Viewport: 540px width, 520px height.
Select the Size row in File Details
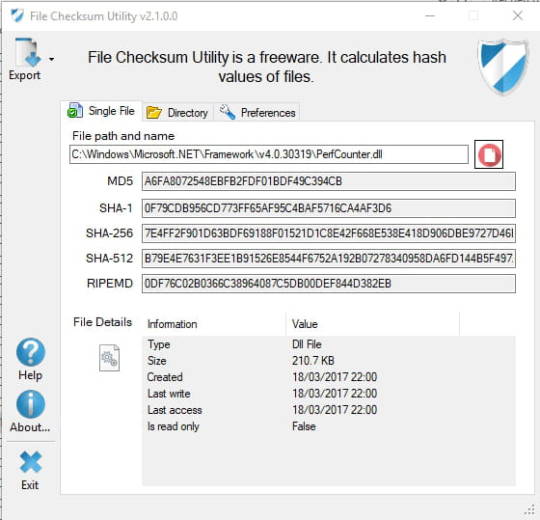coord(329,361)
